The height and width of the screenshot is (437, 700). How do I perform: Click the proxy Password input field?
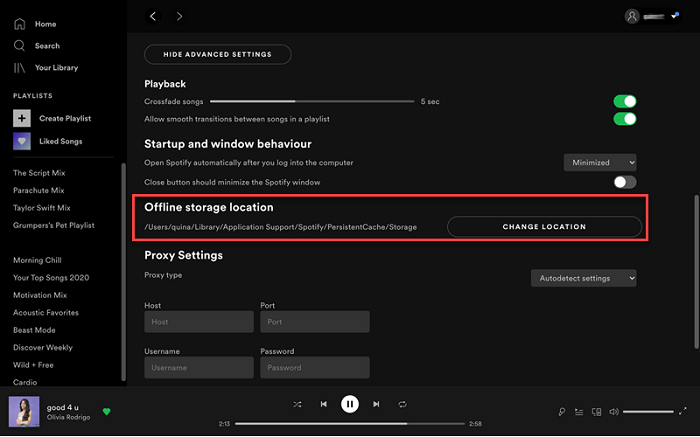coord(315,367)
